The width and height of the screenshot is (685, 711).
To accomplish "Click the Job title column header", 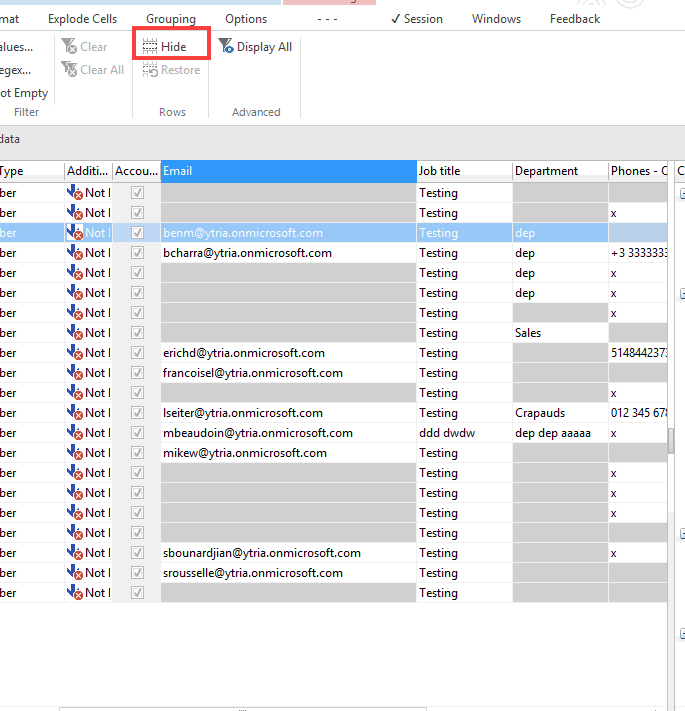I will tap(465, 171).
